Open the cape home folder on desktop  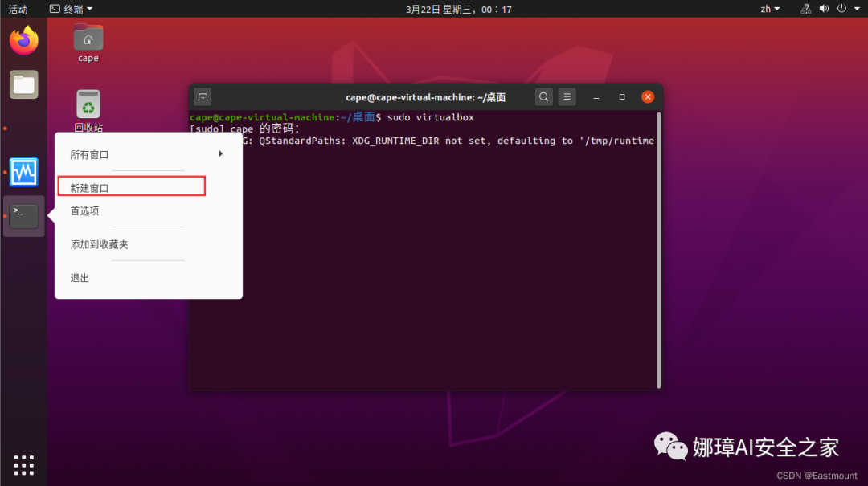[88, 43]
